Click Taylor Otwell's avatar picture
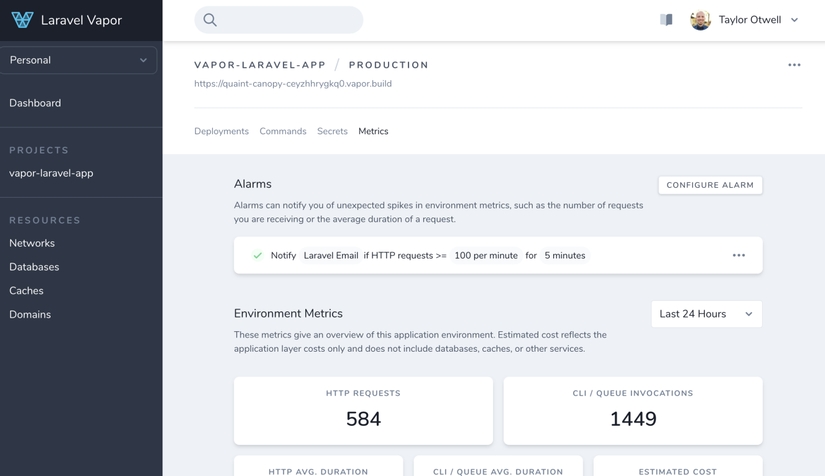Screen dimensions: 825x476 pyautogui.click(x=700, y=20)
